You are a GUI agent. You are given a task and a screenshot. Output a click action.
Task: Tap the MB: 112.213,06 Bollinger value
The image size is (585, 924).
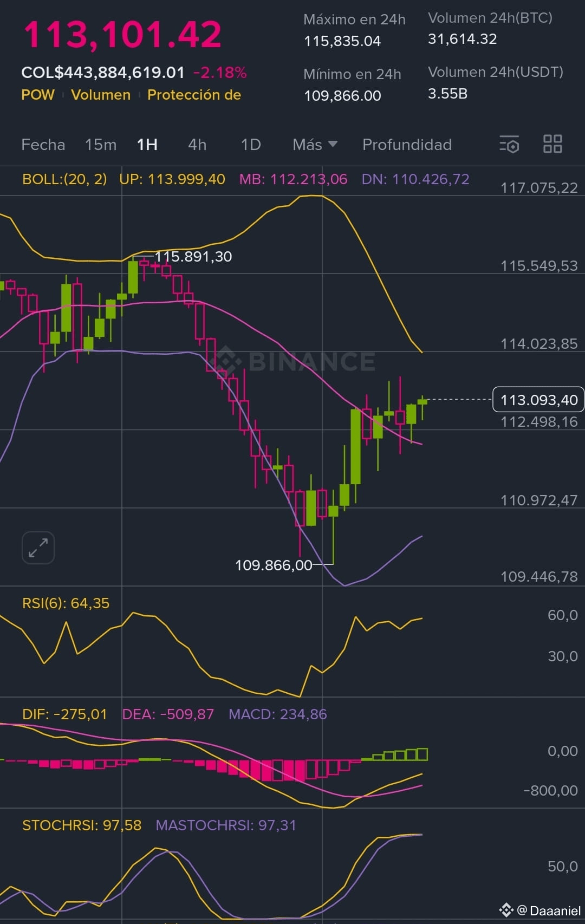[293, 179]
